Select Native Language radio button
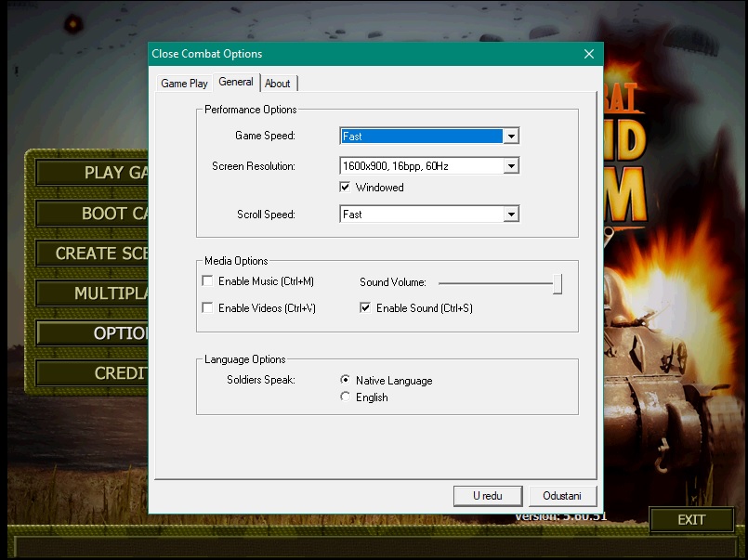Viewport: 748px width, 560px height. (x=345, y=380)
